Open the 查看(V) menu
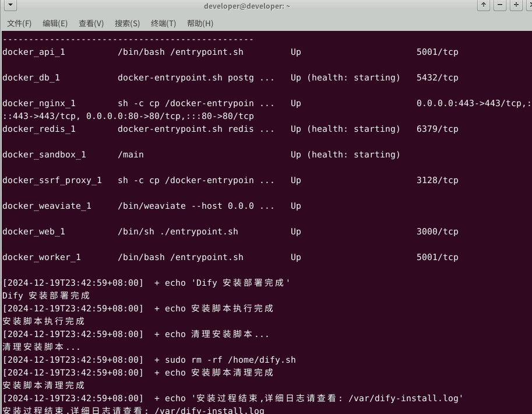Viewport: 532px width, 414px height. (x=91, y=23)
